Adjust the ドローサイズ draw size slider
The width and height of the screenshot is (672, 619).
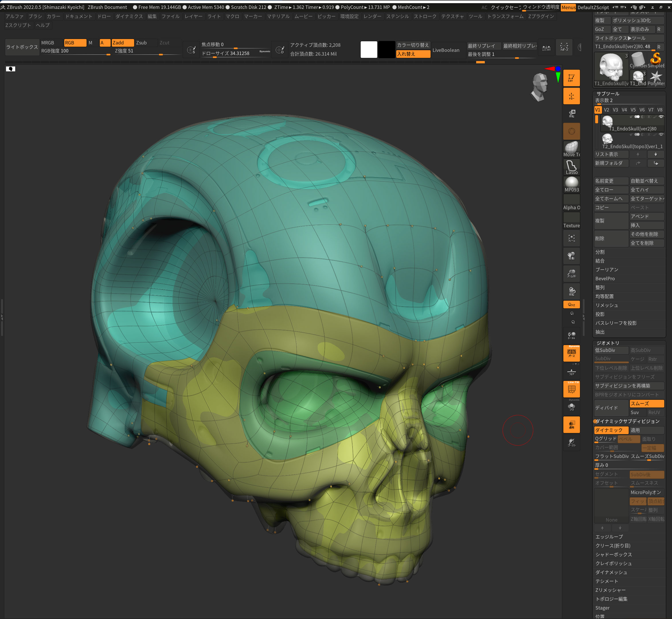click(x=236, y=54)
